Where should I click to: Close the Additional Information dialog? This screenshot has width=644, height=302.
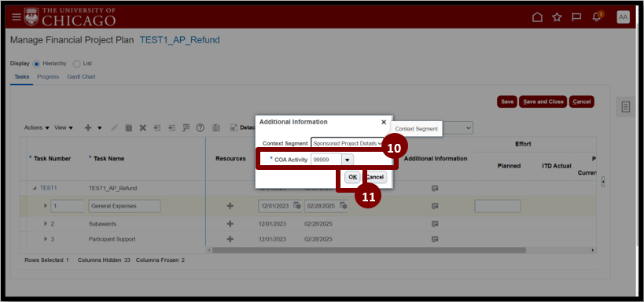pyautogui.click(x=384, y=122)
